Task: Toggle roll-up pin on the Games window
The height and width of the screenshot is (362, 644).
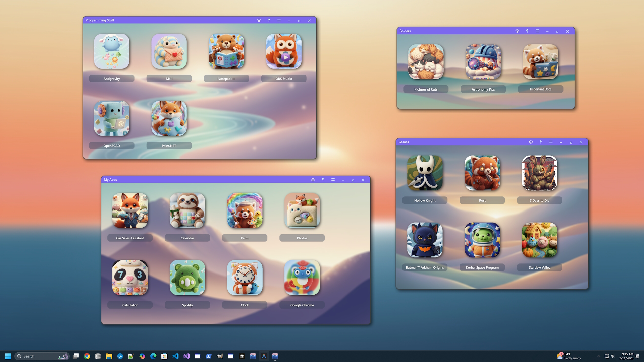Action: (541, 142)
